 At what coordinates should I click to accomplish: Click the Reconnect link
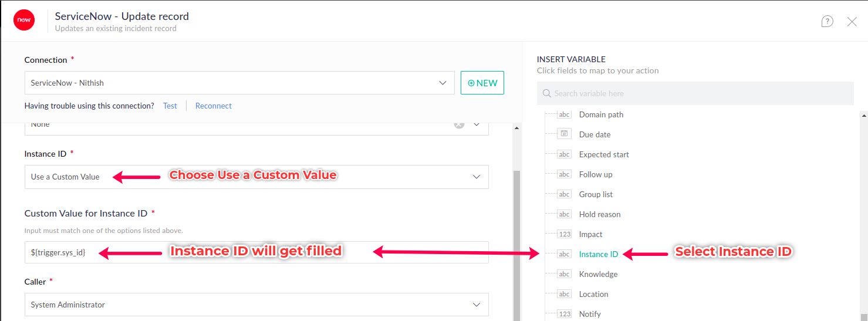point(213,106)
